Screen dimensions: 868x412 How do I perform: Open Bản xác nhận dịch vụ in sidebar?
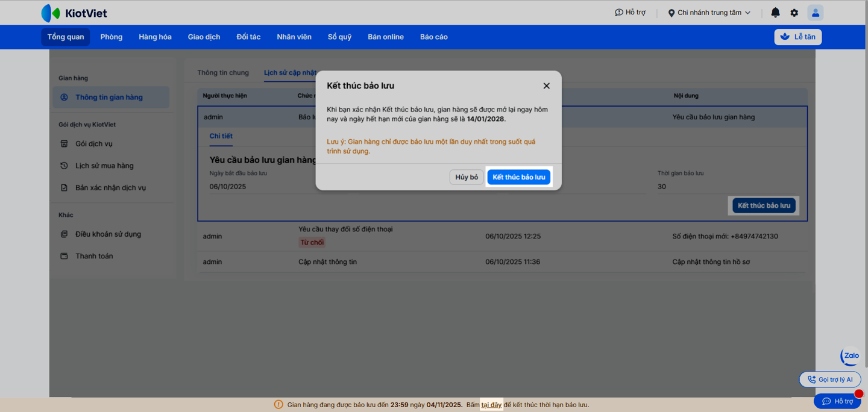[111, 187]
